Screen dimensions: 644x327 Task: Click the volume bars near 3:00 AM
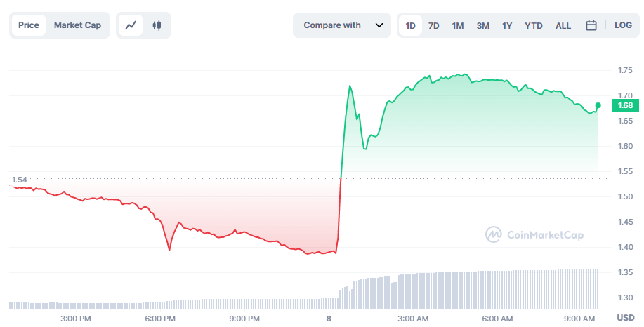point(413,291)
